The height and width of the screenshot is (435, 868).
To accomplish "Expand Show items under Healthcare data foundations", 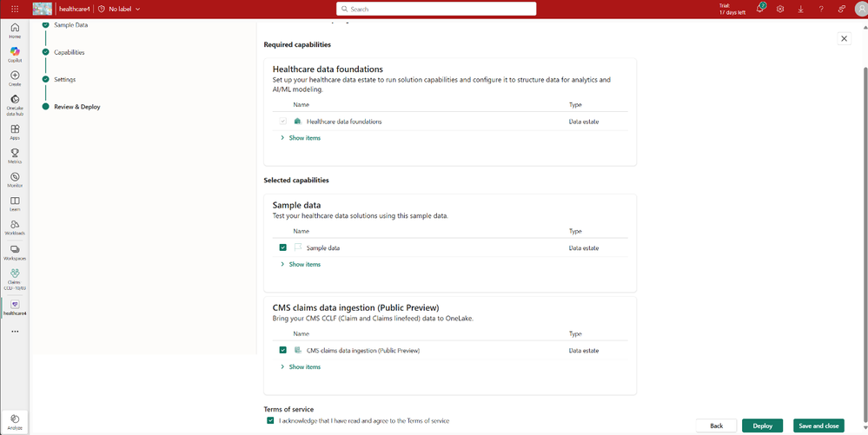I will [300, 138].
